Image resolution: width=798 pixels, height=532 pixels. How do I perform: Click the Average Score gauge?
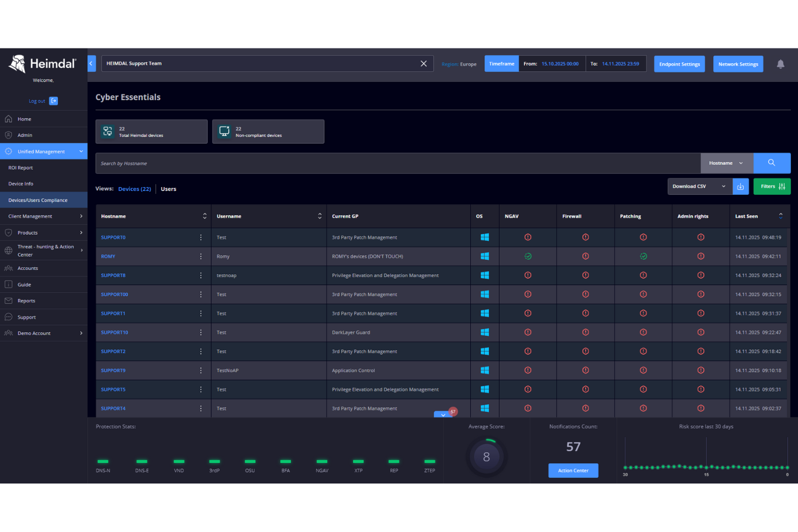click(486, 456)
